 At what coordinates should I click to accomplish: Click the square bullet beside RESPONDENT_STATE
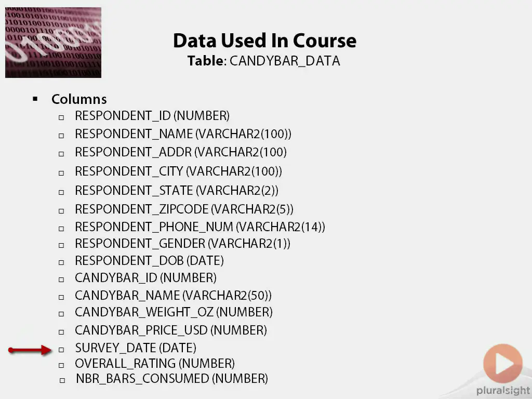coord(61,192)
